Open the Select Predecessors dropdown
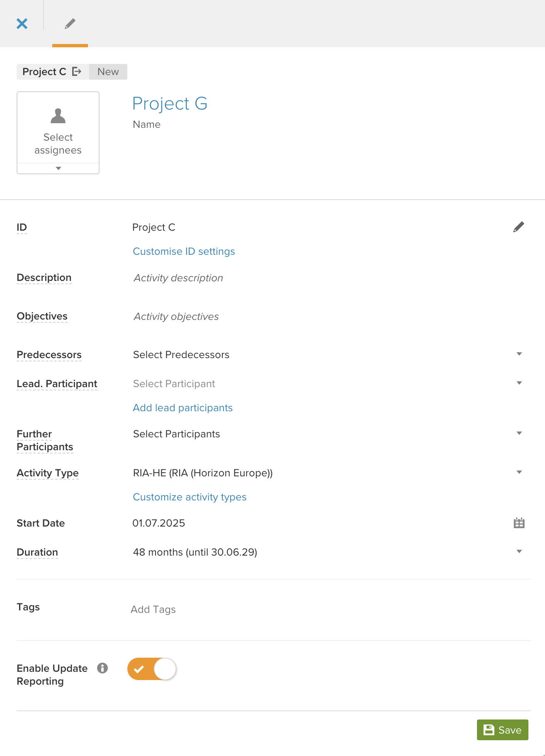545x756 pixels. click(x=328, y=355)
